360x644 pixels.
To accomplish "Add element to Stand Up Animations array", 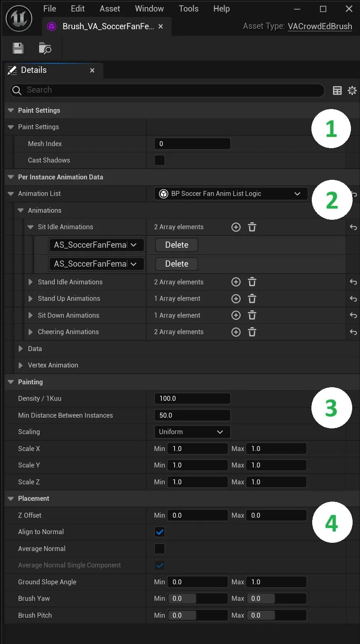I will pyautogui.click(x=236, y=298).
